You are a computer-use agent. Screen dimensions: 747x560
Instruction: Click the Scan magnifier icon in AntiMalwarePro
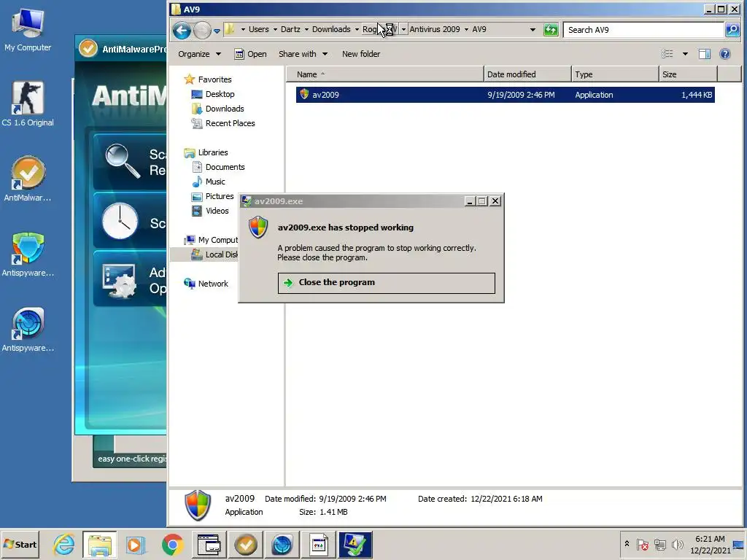[122, 161]
